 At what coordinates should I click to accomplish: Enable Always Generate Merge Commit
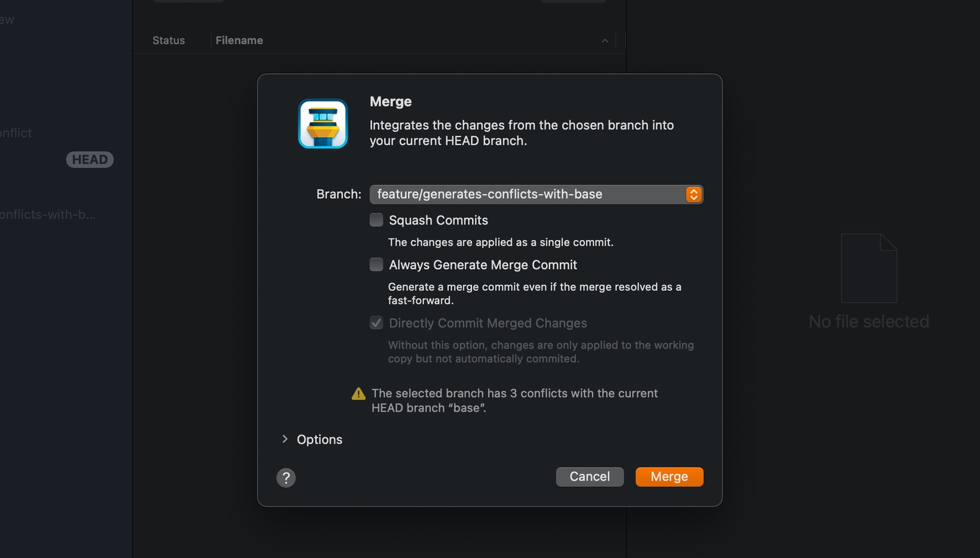click(376, 264)
